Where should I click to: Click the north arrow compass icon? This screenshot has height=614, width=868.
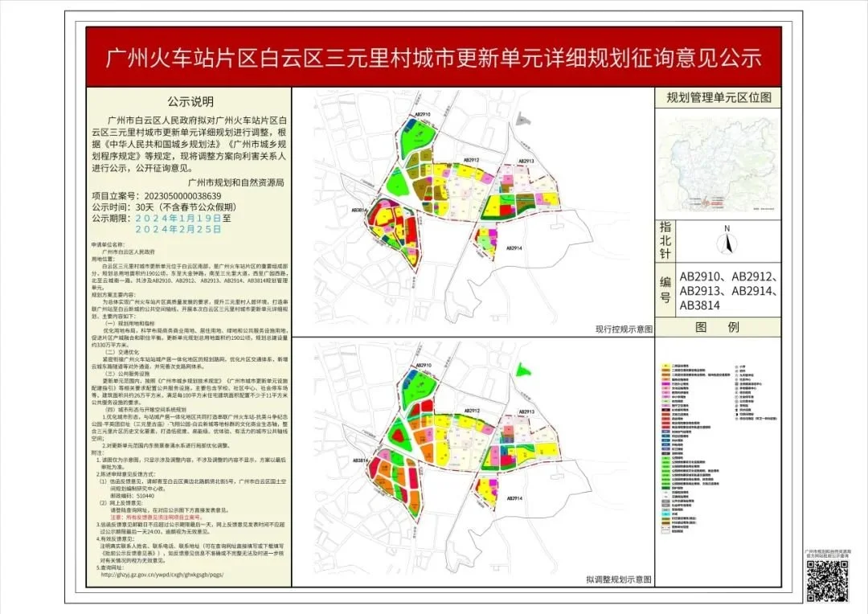click(728, 241)
